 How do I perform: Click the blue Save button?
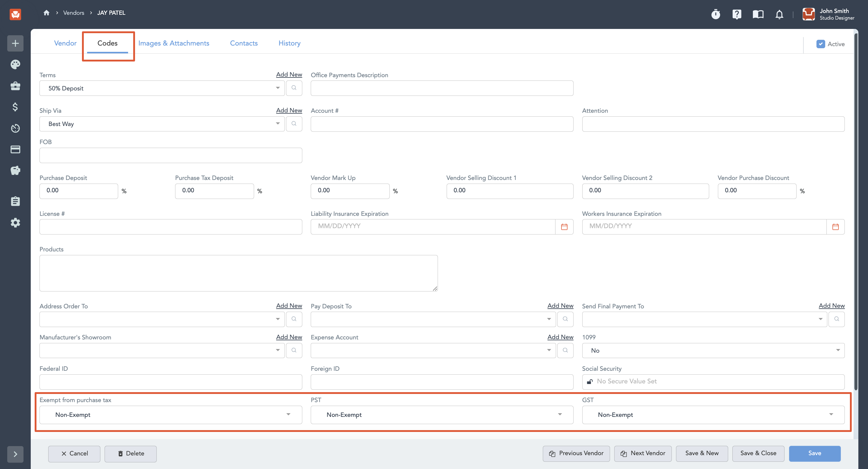[x=814, y=453]
